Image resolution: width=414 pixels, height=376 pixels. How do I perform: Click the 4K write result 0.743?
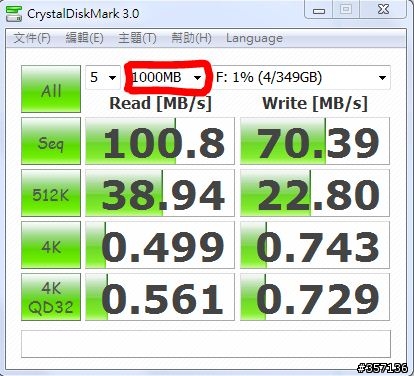315,245
